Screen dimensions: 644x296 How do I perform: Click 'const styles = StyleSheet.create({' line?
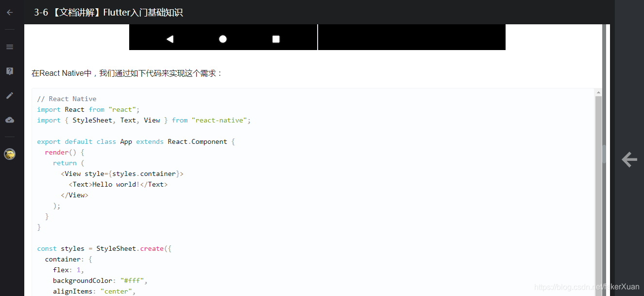click(x=104, y=248)
